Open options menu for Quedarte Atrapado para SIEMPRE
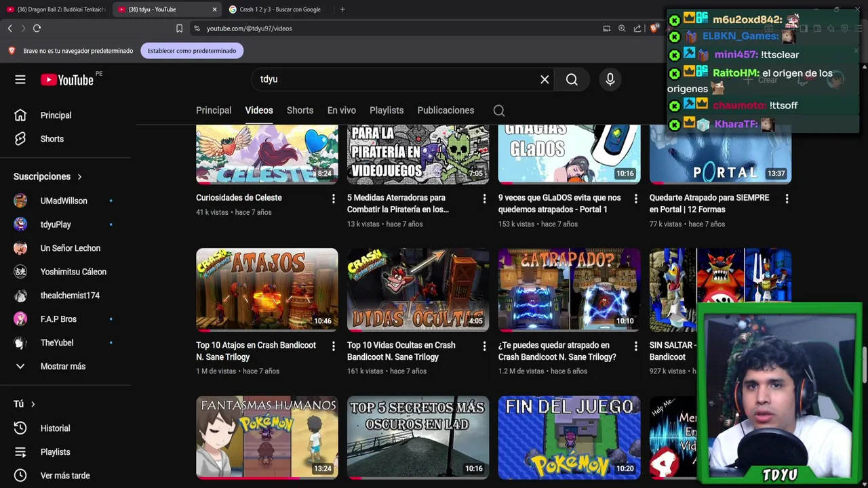The width and height of the screenshot is (868, 488). pyautogui.click(x=787, y=199)
